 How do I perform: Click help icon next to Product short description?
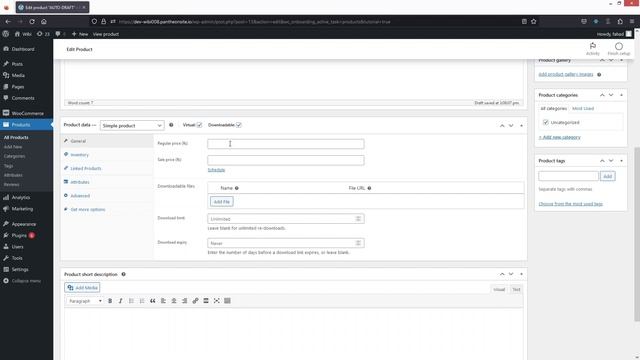(123, 274)
